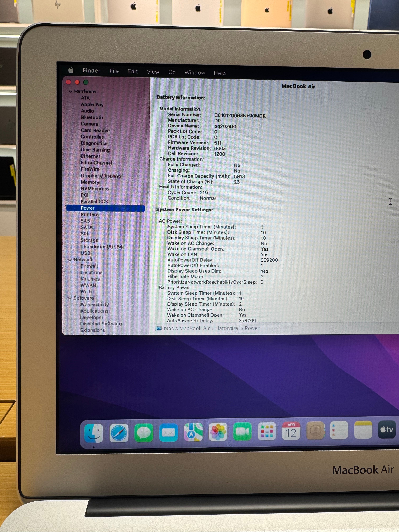Image resolution: width=399 pixels, height=532 pixels.
Task: Select NVMExpress in the sidebar
Action: tap(95, 189)
